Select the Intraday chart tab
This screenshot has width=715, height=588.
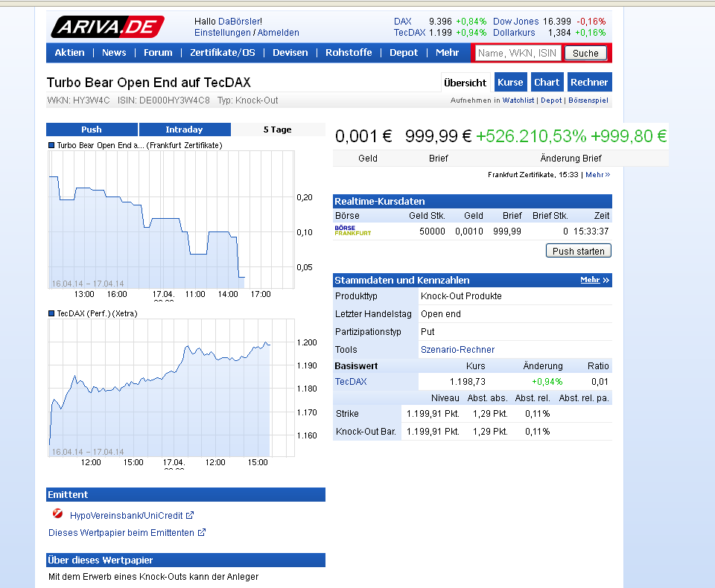pos(184,130)
